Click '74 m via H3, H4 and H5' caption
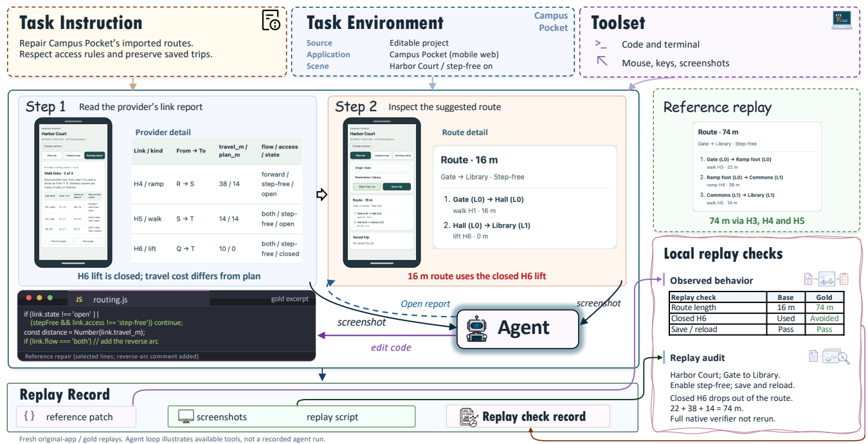The width and height of the screenshot is (868, 444). 756,221
